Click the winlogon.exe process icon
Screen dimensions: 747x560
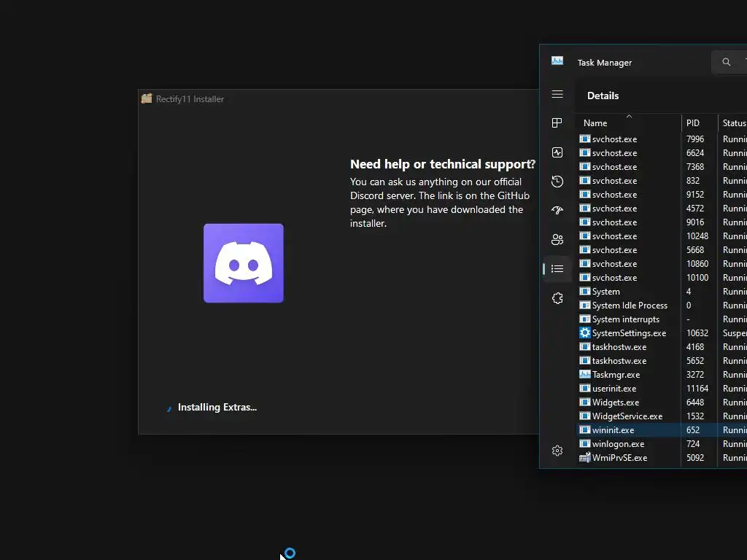click(x=584, y=444)
